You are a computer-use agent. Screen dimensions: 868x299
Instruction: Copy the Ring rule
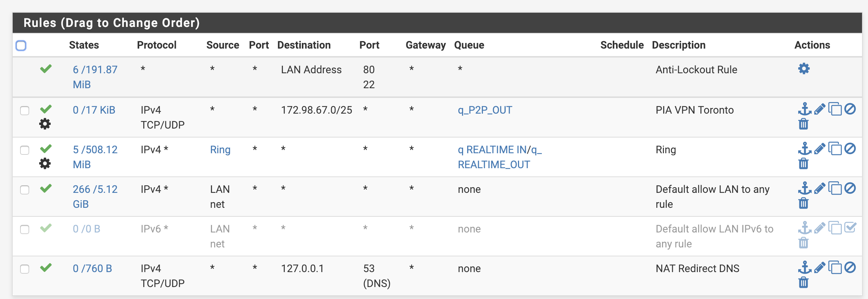(x=835, y=149)
